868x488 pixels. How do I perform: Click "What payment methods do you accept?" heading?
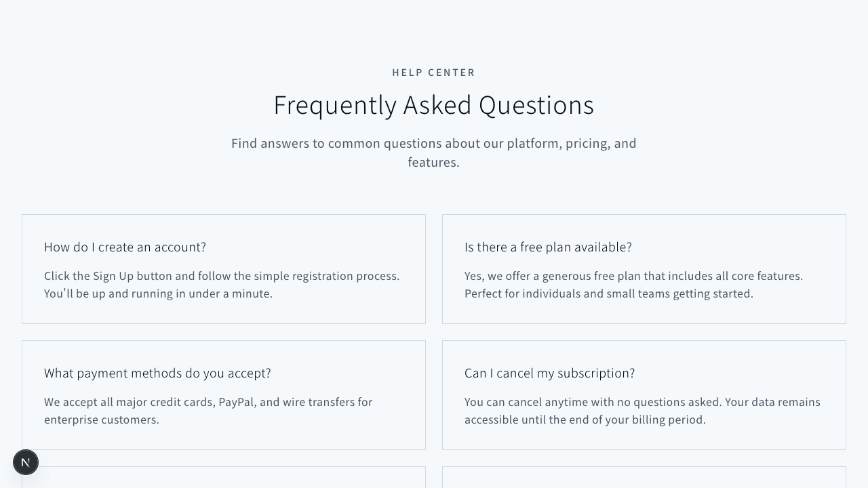coord(157,373)
